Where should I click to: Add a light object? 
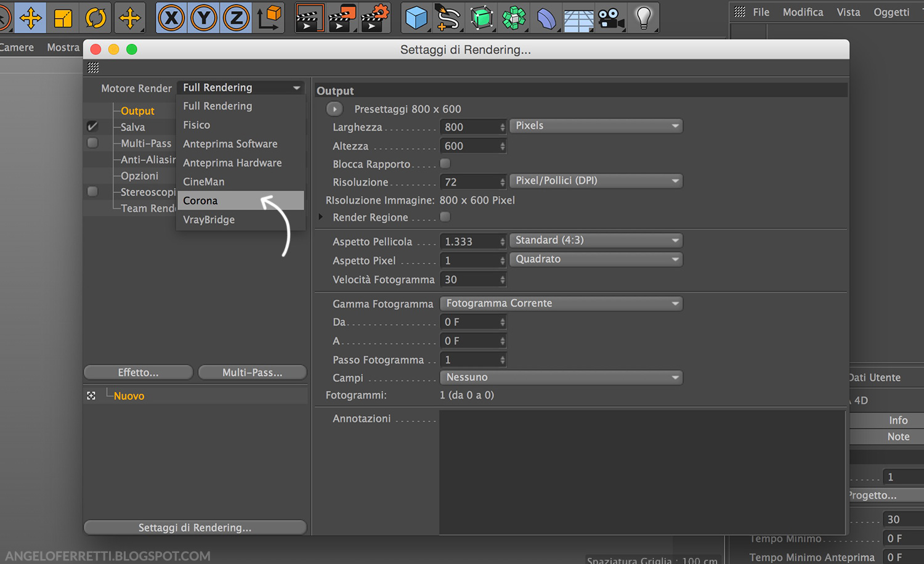tap(644, 18)
